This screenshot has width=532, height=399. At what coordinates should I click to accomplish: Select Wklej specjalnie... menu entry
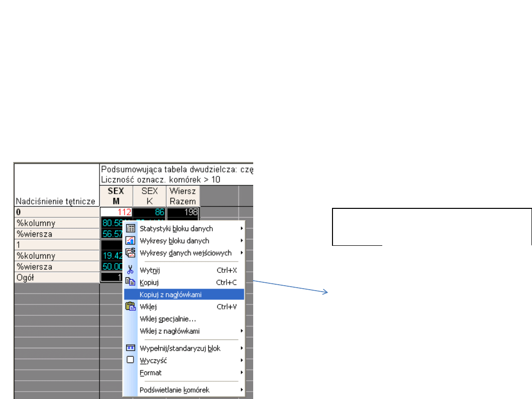click(x=168, y=319)
